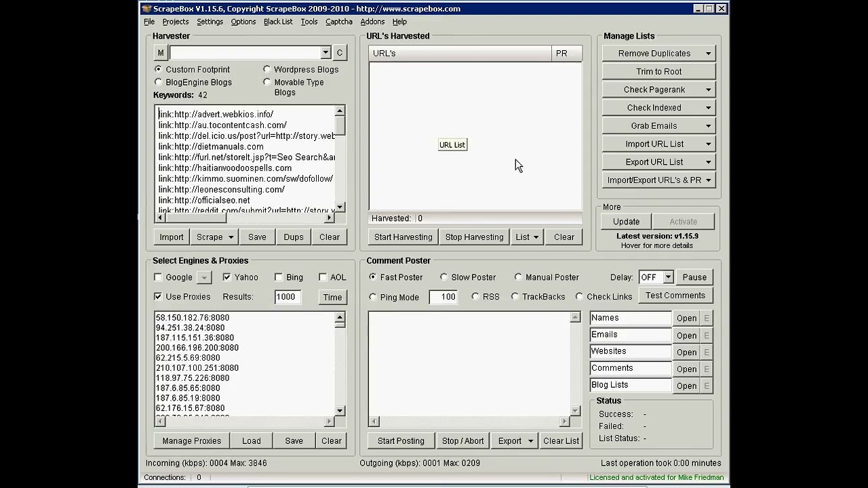Click proxies list vertical scrollbar
The image size is (868, 488).
tap(340, 364)
